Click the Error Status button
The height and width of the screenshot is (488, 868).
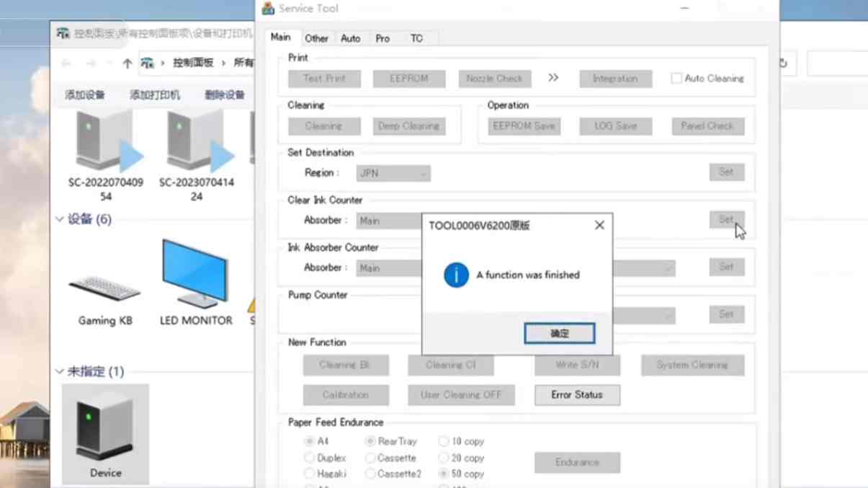[576, 395]
